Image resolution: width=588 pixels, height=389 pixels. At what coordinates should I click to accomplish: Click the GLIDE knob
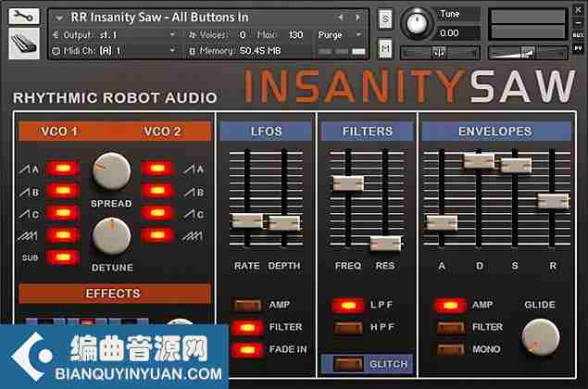(541, 337)
